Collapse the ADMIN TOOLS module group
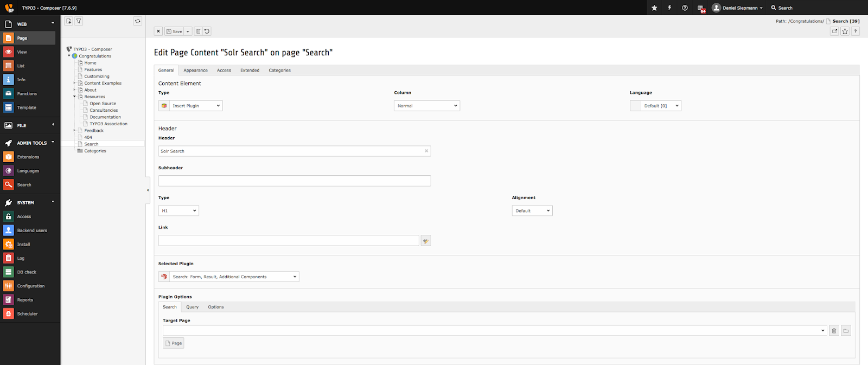 [53, 142]
